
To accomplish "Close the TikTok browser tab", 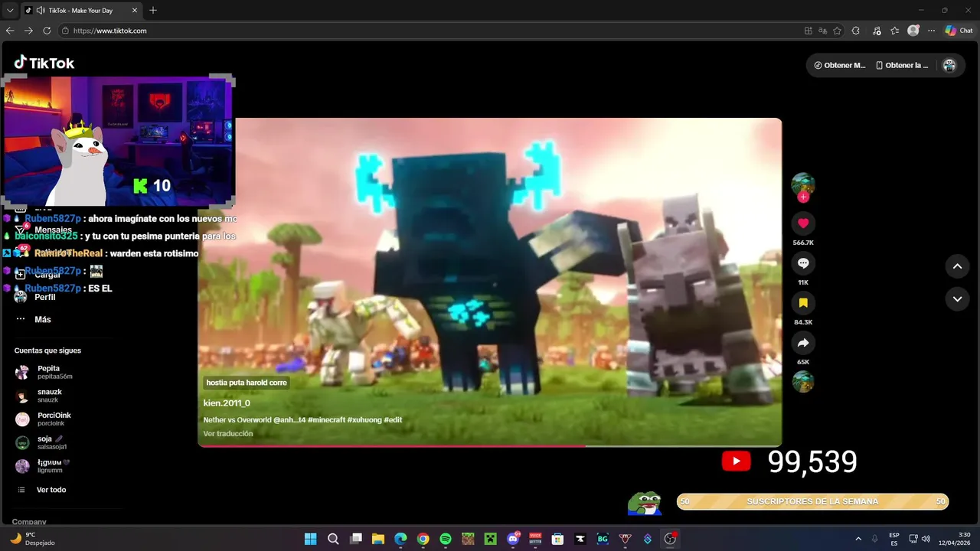I will click(x=135, y=11).
